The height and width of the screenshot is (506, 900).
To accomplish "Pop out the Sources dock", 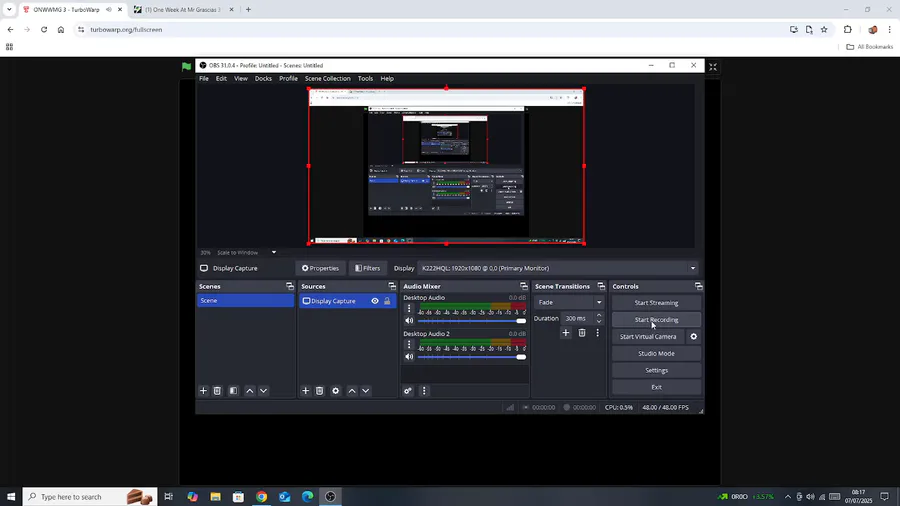I will (391, 286).
